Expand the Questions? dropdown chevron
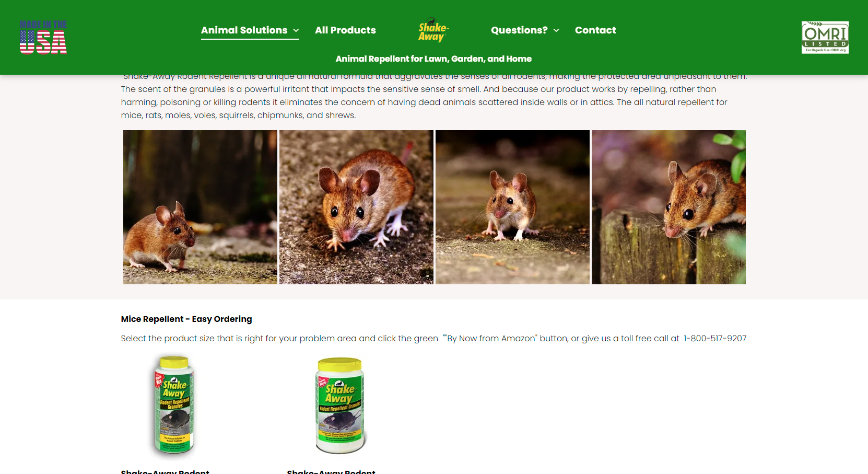 [556, 30]
